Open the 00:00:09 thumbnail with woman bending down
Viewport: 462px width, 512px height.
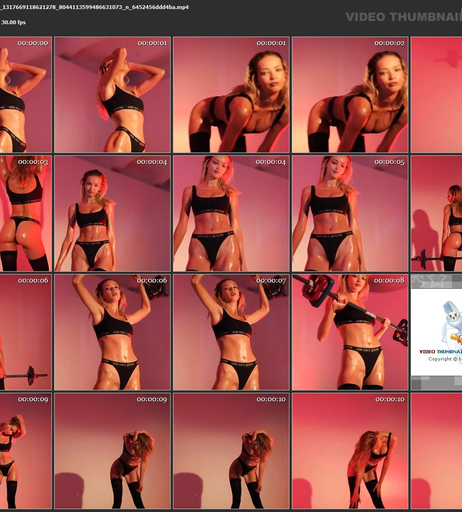tap(112, 451)
